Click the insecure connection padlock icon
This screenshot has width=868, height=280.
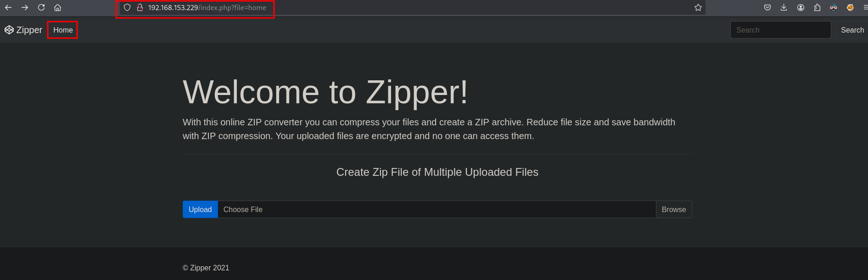click(140, 7)
